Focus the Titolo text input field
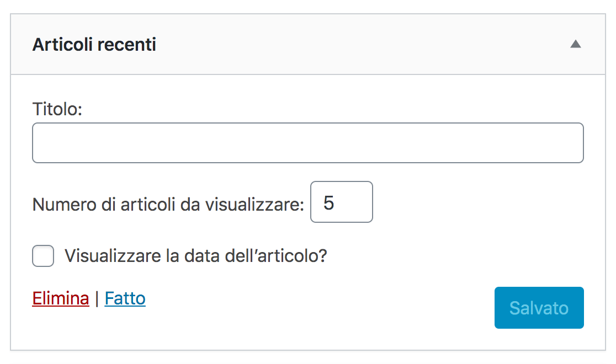The width and height of the screenshot is (616, 364). click(308, 143)
